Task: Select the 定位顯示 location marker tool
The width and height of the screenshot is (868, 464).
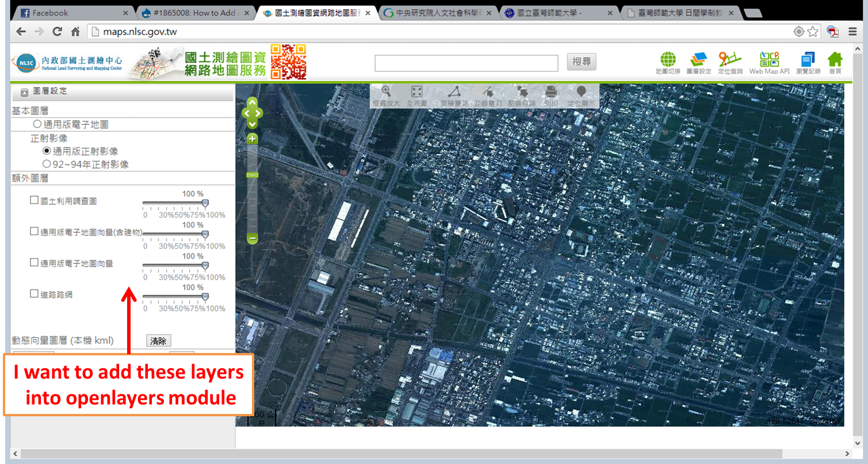Action: [x=582, y=95]
